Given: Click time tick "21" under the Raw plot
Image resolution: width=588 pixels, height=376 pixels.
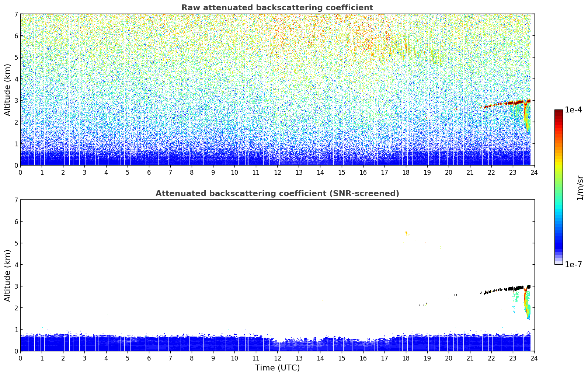Looking at the screenshot, I should click(x=470, y=172).
